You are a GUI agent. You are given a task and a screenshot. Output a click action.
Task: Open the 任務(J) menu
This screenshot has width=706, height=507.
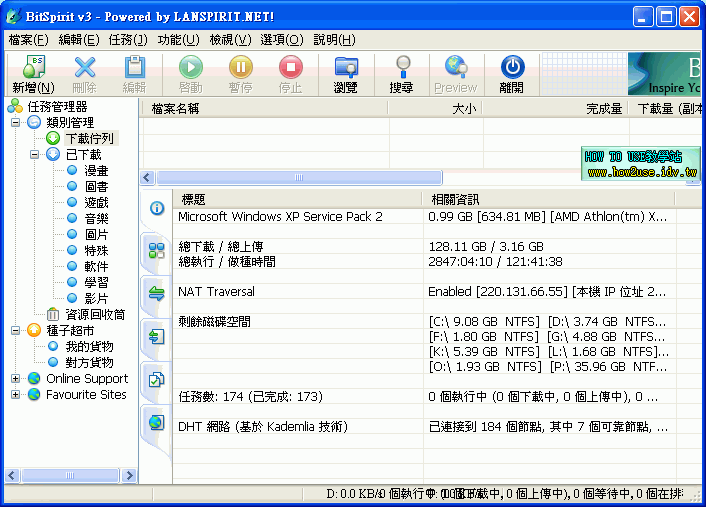[x=128, y=40]
